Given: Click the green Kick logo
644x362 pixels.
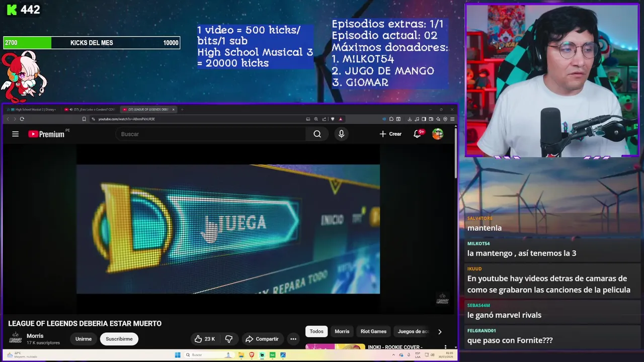Looking at the screenshot, I should click(x=11, y=10).
